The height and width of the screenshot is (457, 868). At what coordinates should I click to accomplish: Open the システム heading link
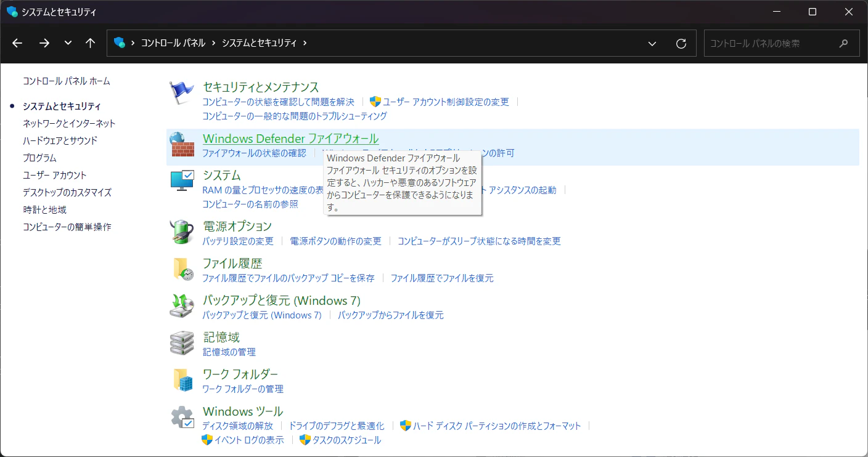[222, 176]
